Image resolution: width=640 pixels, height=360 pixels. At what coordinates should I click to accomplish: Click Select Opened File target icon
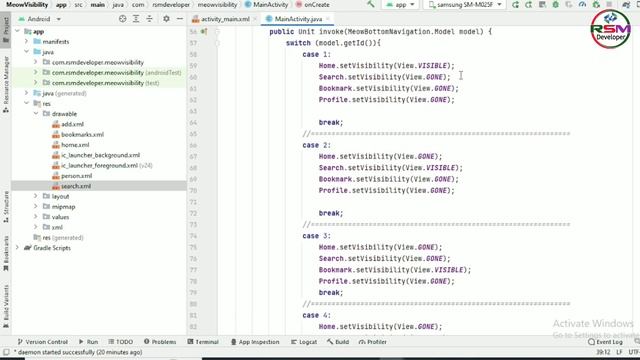(x=122, y=19)
